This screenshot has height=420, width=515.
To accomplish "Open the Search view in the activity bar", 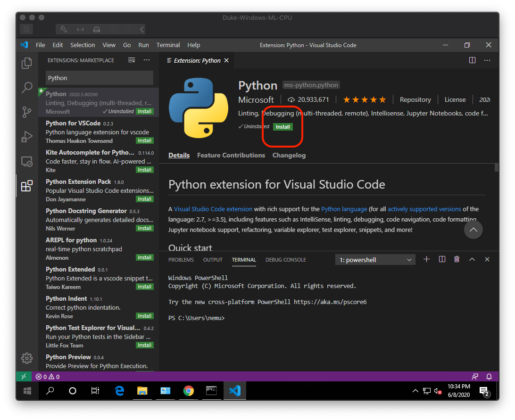I will pyautogui.click(x=26, y=87).
